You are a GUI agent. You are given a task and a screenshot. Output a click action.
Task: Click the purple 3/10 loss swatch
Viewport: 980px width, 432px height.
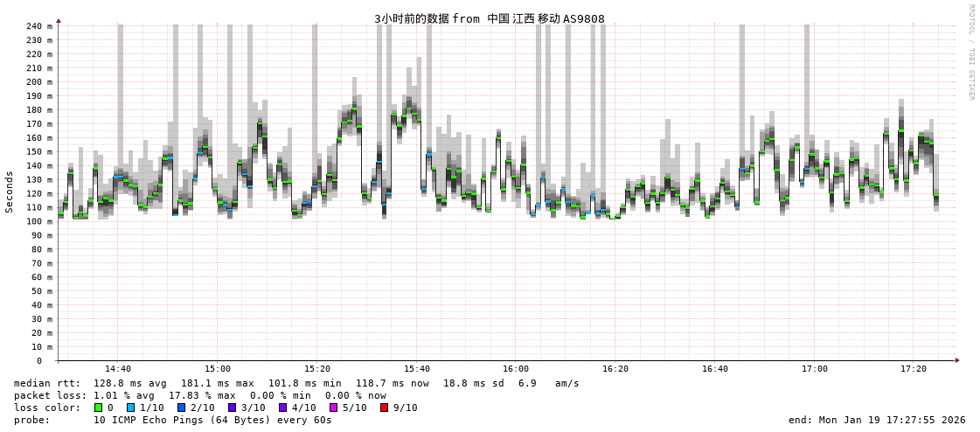click(x=232, y=408)
